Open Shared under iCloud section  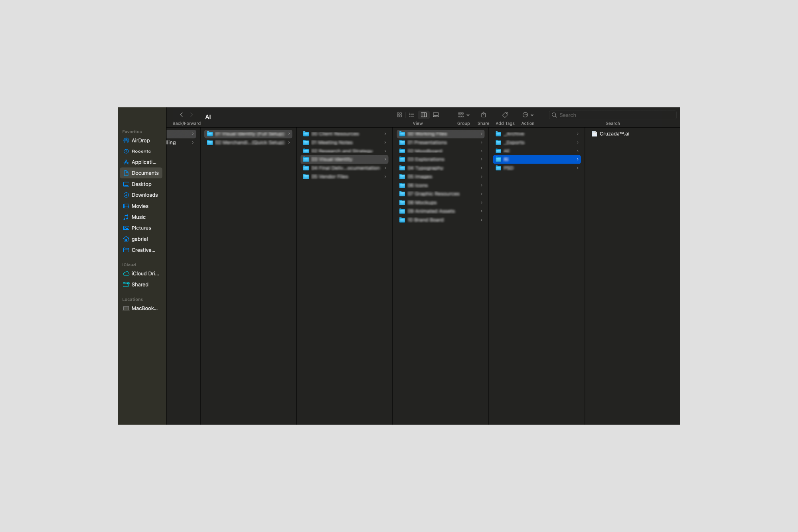click(x=140, y=284)
